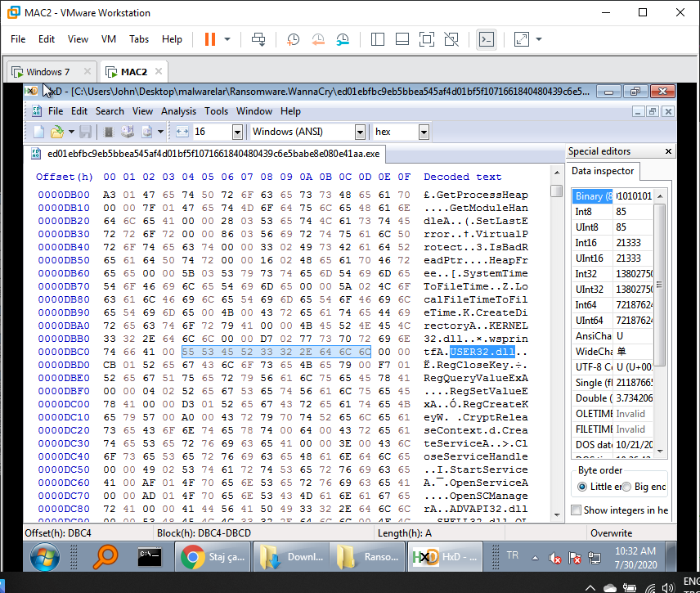The height and width of the screenshot is (593, 700).
Task: Open command prompt taskbar icon
Action: tap(149, 557)
